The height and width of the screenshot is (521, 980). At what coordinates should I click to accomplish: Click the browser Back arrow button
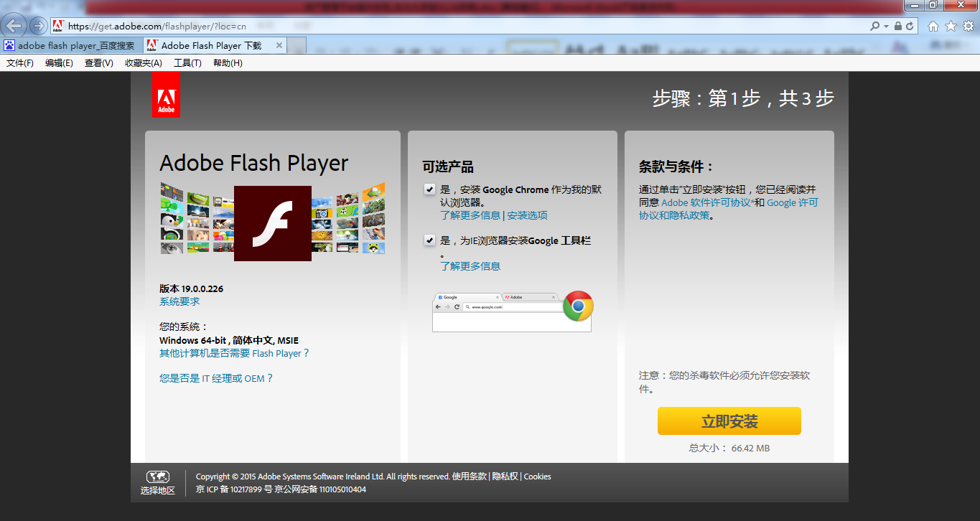click(15, 27)
